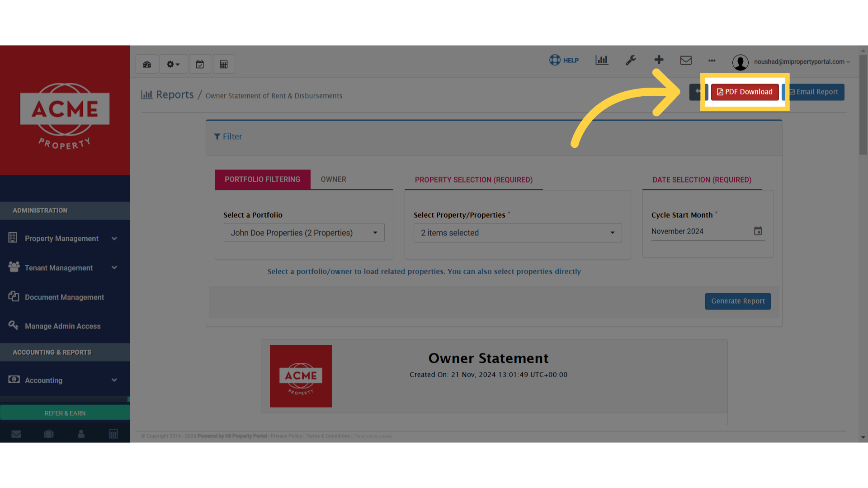Viewport: 868px width, 488px height.
Task: Open Document Management in the sidebar
Action: click(x=65, y=297)
